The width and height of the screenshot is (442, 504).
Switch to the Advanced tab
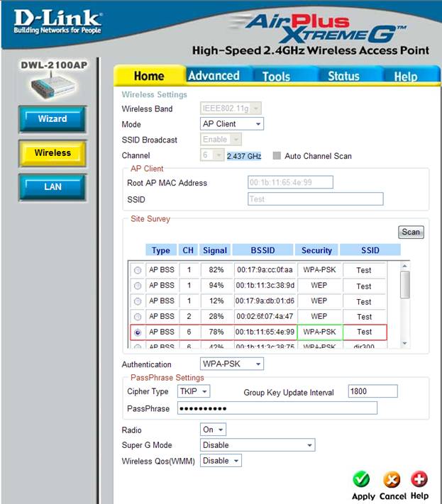pyautogui.click(x=214, y=76)
